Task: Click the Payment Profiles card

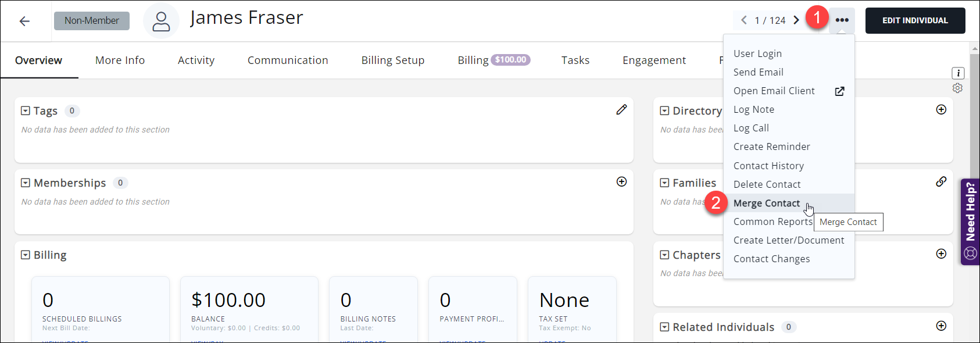Action: click(x=473, y=309)
